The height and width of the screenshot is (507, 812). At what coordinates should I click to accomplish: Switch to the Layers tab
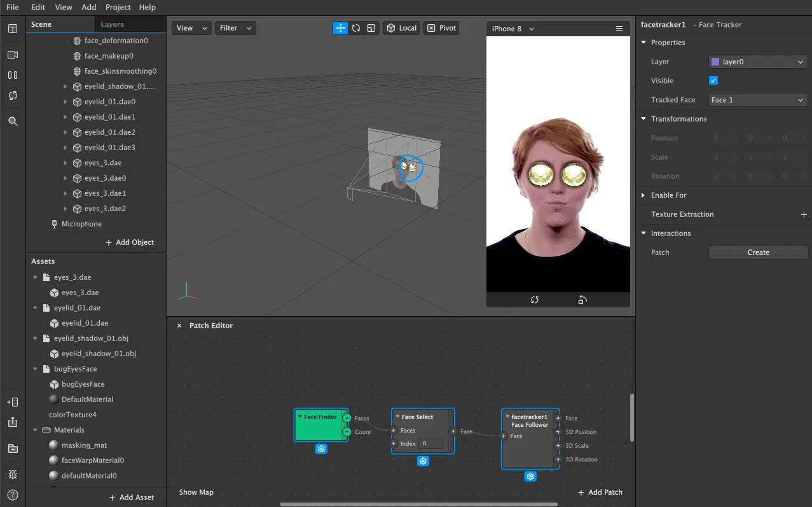(x=113, y=24)
